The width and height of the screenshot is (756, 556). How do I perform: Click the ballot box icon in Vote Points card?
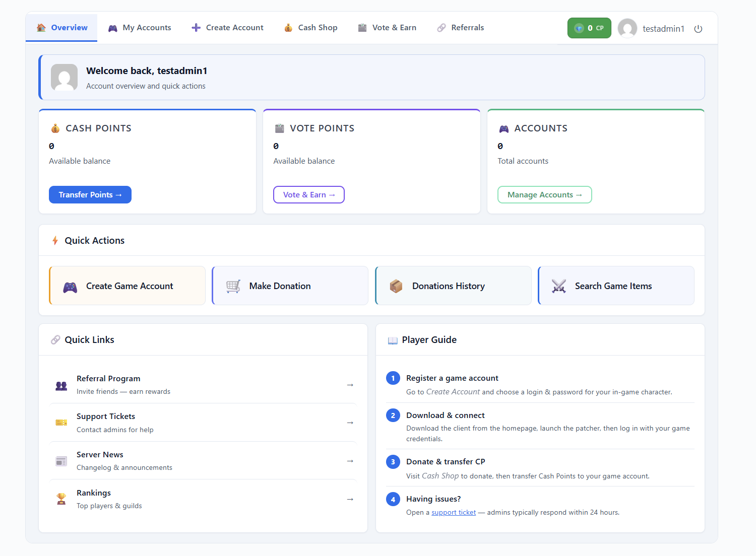pos(280,128)
